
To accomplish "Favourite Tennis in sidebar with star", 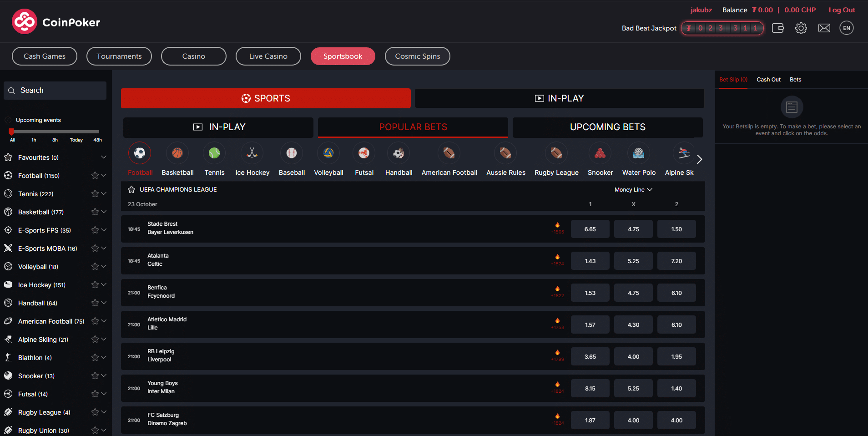I will [95, 193].
